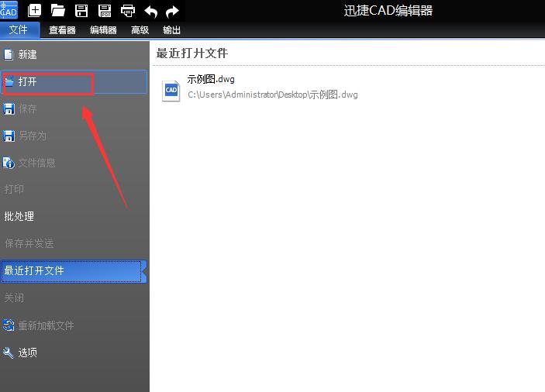545x392 pixels.
Task: Click the printer icon in the toolbar
Action: [128, 11]
